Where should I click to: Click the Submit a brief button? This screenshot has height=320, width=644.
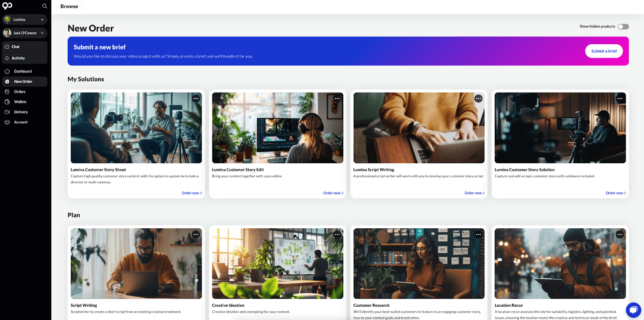[x=603, y=51]
